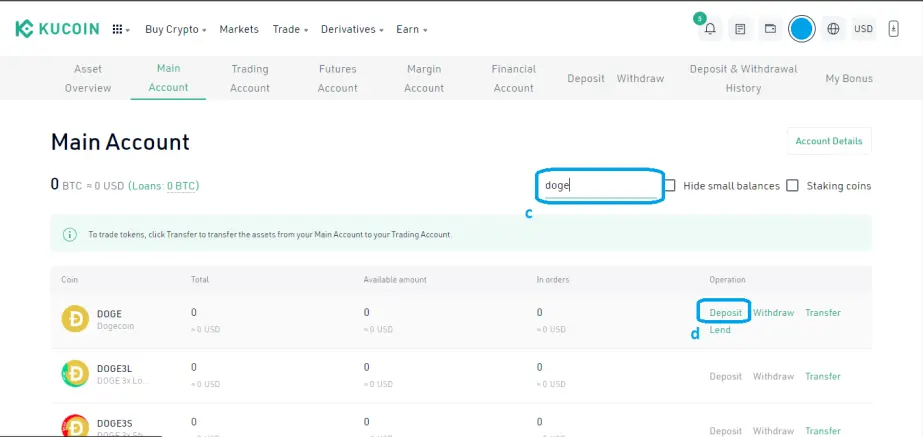Click the In orders column header

[553, 280]
